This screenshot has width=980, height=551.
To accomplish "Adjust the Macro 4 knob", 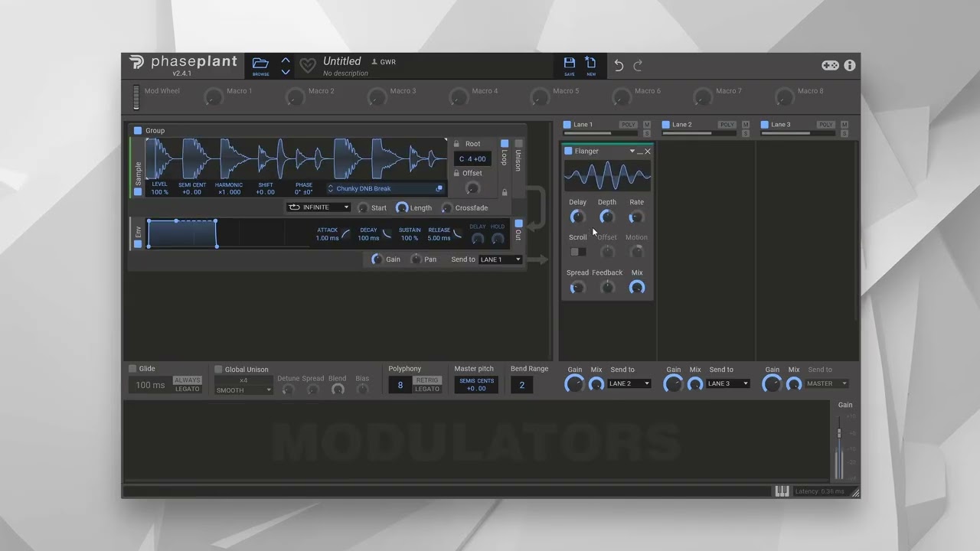I will pyautogui.click(x=459, y=97).
